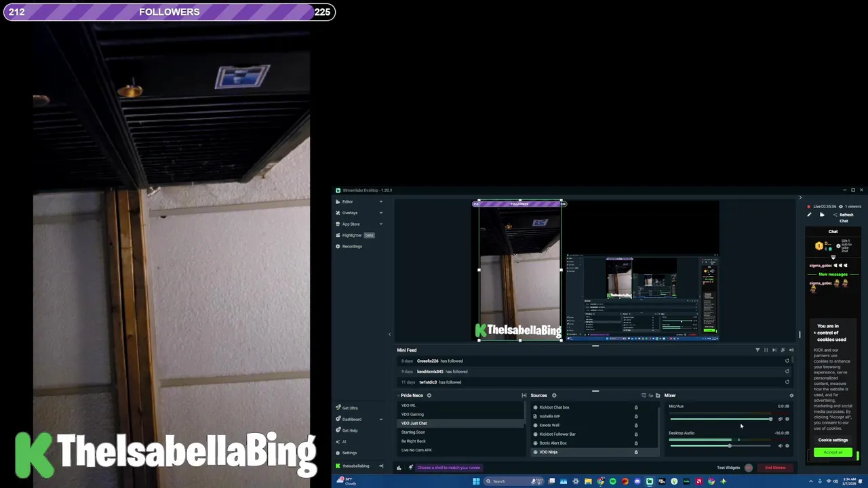The height and width of the screenshot is (488, 868).
Task: Click Refresh Chat
Action: (x=846, y=218)
